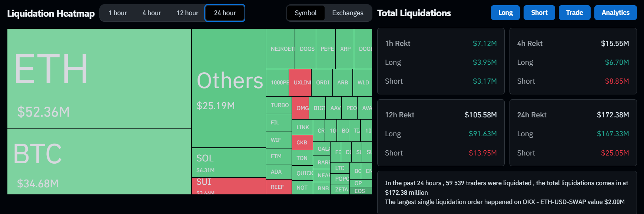Select the 24 hour timeframe tab
Screen dimensions: 644x214
coord(225,13)
